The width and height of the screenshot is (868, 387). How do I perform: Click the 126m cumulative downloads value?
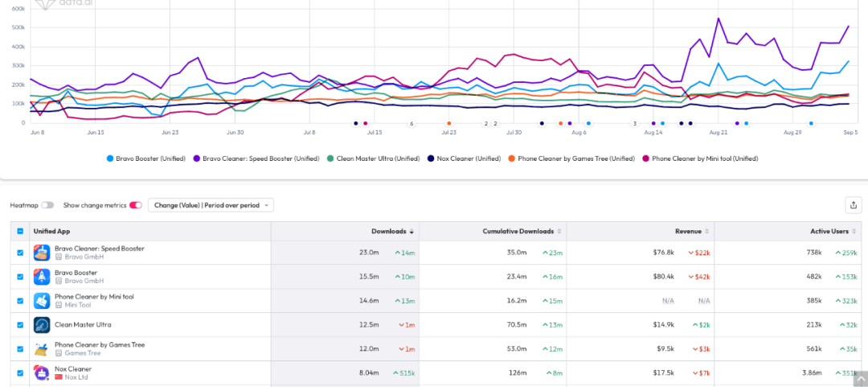[518, 373]
